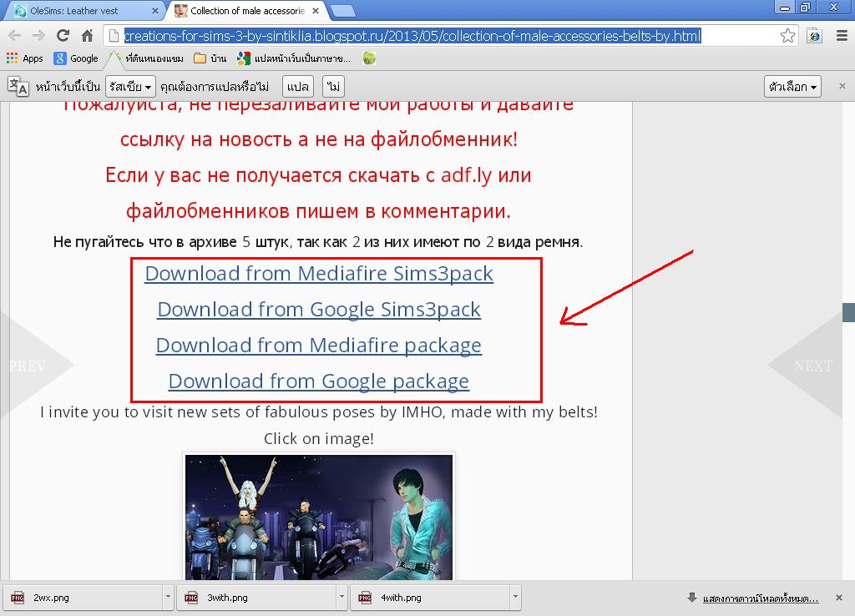
Task: Click the ไม่ (no) translate button
Action: click(334, 86)
